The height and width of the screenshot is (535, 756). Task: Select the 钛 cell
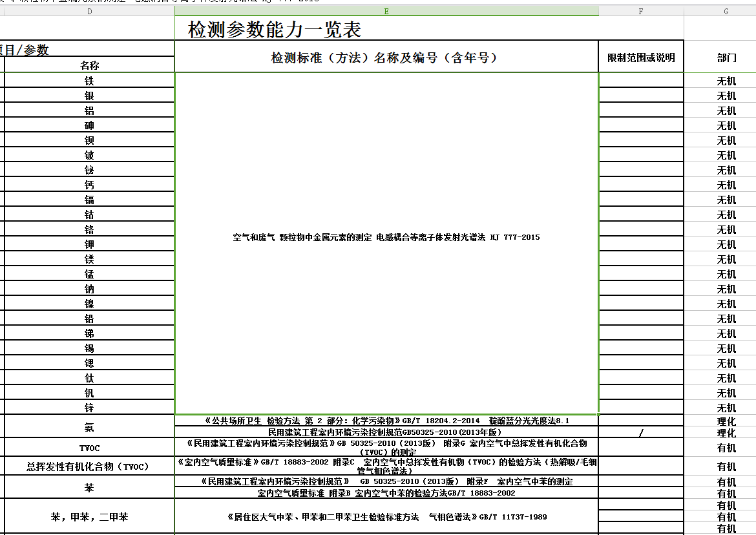click(x=89, y=378)
